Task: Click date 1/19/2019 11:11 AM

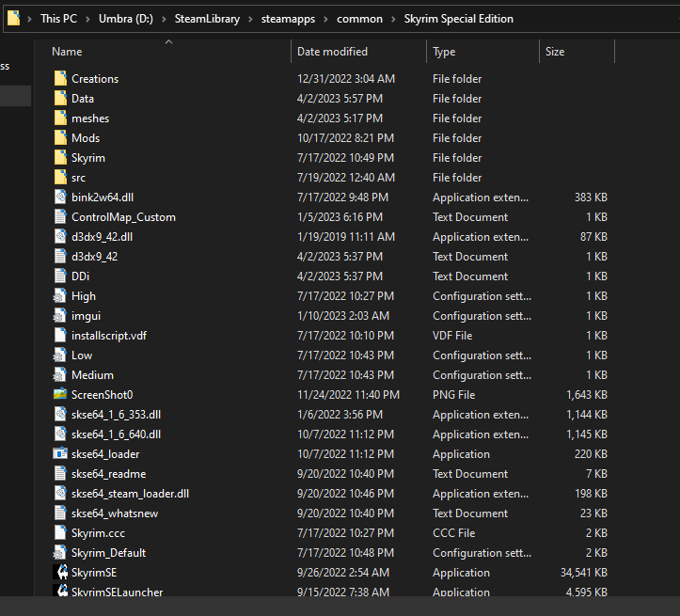Action: tap(346, 236)
